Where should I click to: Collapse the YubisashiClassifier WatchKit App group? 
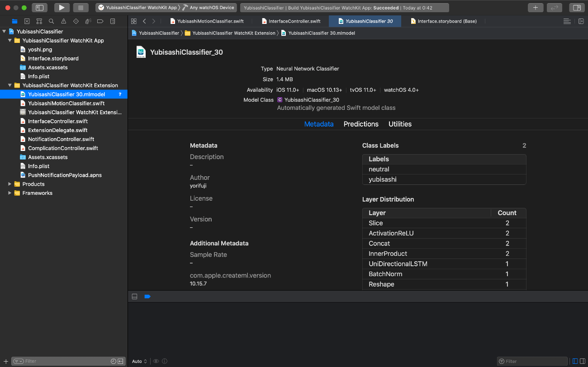(10, 41)
